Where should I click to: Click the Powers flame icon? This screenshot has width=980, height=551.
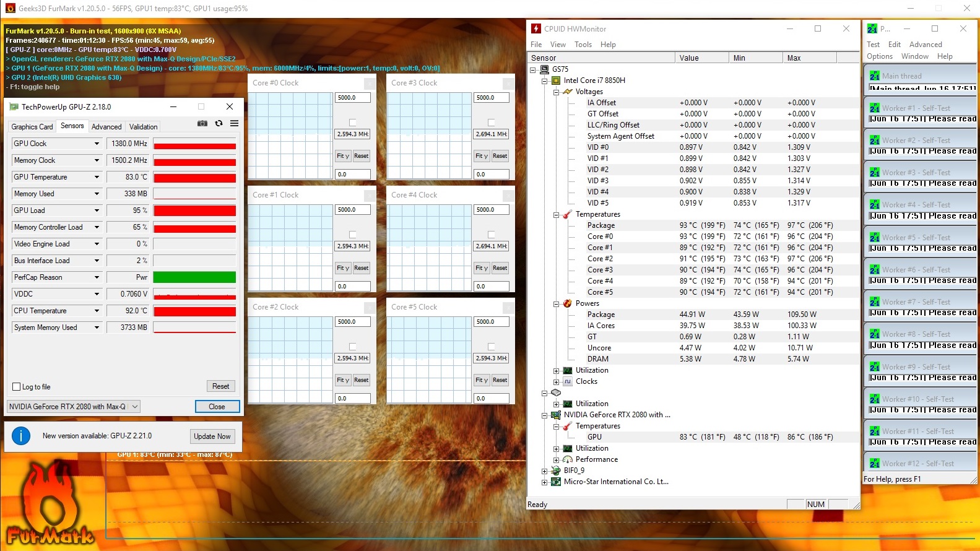(568, 303)
